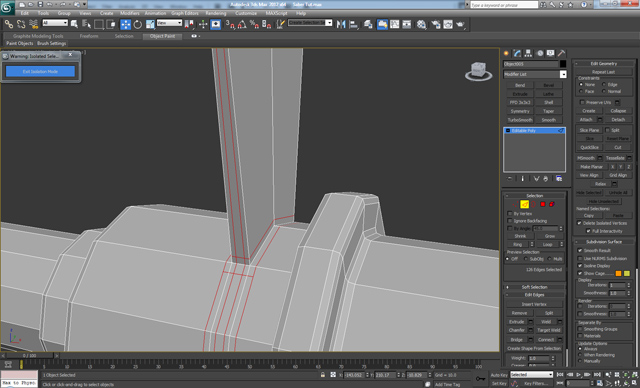Open the Rendering menu
The width and height of the screenshot is (640, 388).
216,13
